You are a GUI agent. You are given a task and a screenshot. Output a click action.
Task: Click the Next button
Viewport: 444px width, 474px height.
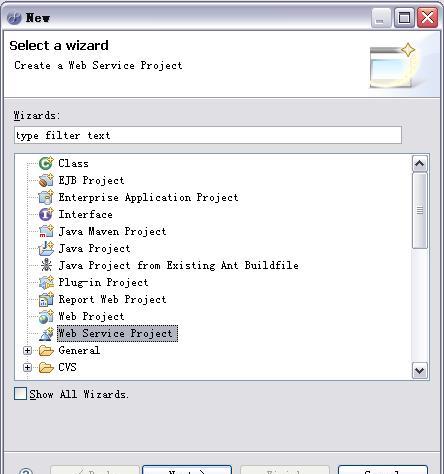187,470
